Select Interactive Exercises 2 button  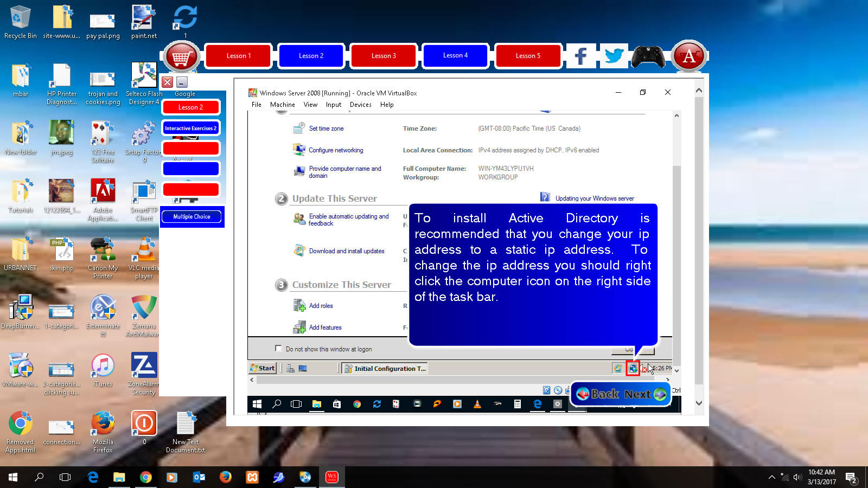tap(190, 129)
